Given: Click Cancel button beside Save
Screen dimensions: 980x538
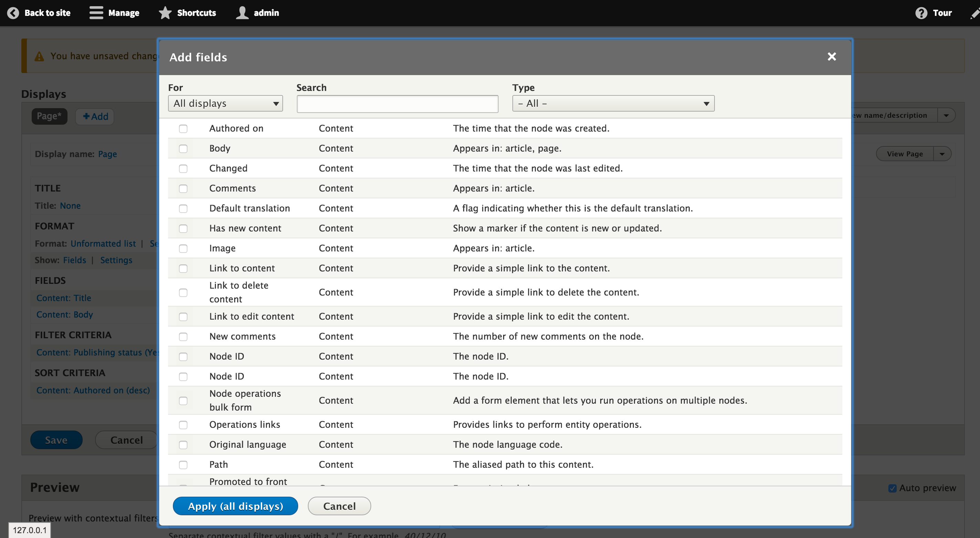Looking at the screenshot, I should (x=126, y=440).
